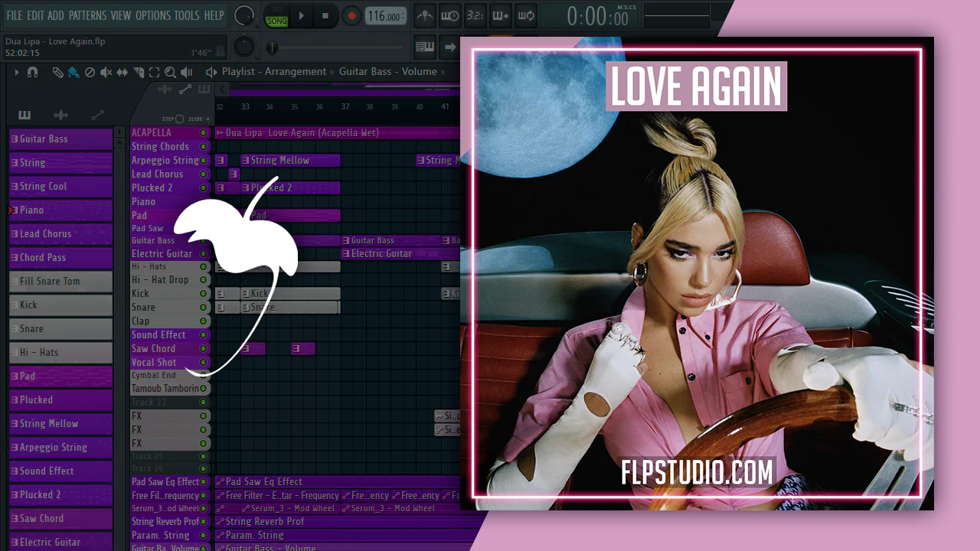
Task: Open the ADD menu
Action: (x=56, y=15)
